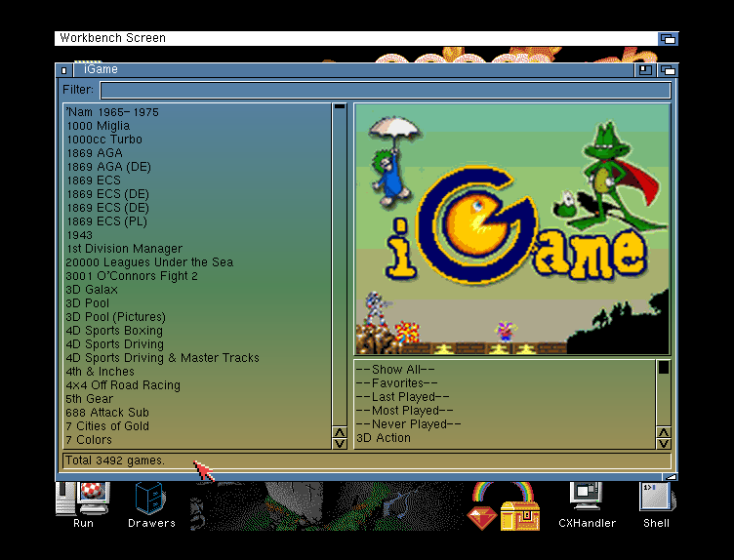Screen dimensions: 734x560
Task: Click the Workbench Screen title bar
Action: (x=355, y=38)
